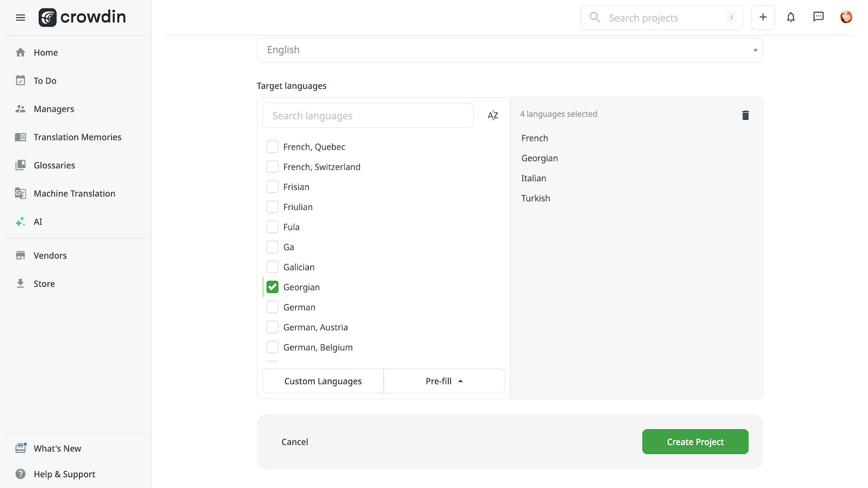
Task: Open Machine Translation sidebar item
Action: [74, 194]
